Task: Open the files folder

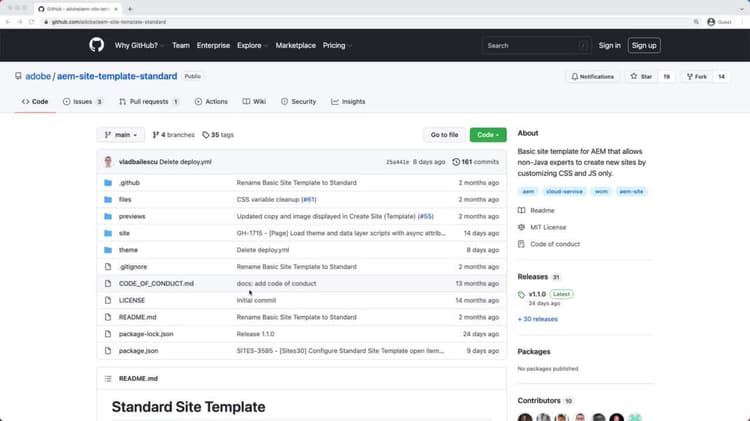Action: coord(125,199)
